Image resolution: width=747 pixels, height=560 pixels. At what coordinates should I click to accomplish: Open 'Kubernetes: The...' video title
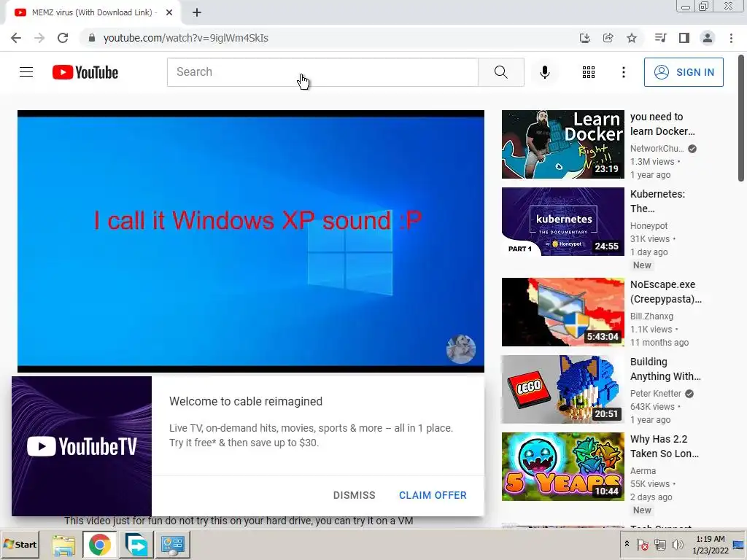657,201
